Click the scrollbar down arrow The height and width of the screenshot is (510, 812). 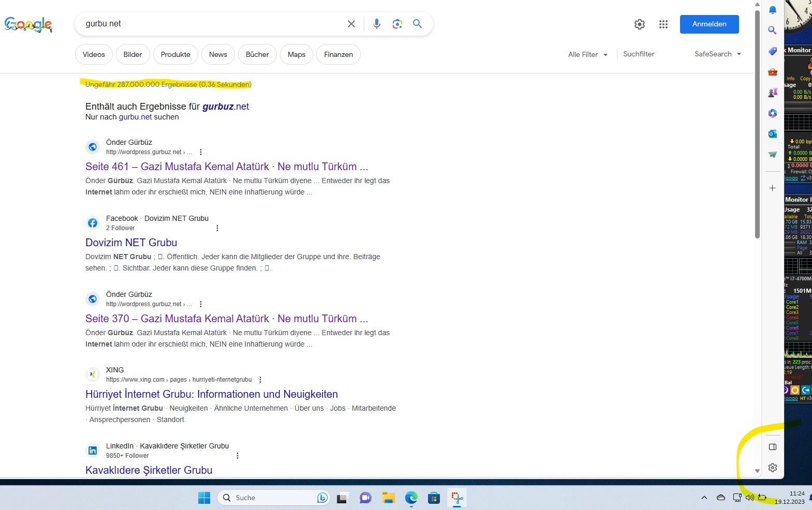click(x=757, y=471)
